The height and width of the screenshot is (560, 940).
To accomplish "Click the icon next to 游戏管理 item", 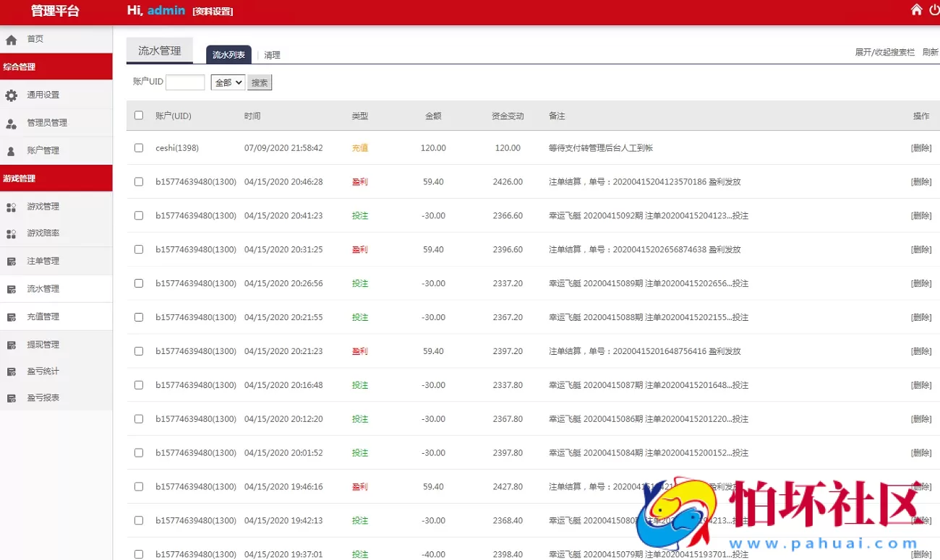I will click(x=11, y=207).
